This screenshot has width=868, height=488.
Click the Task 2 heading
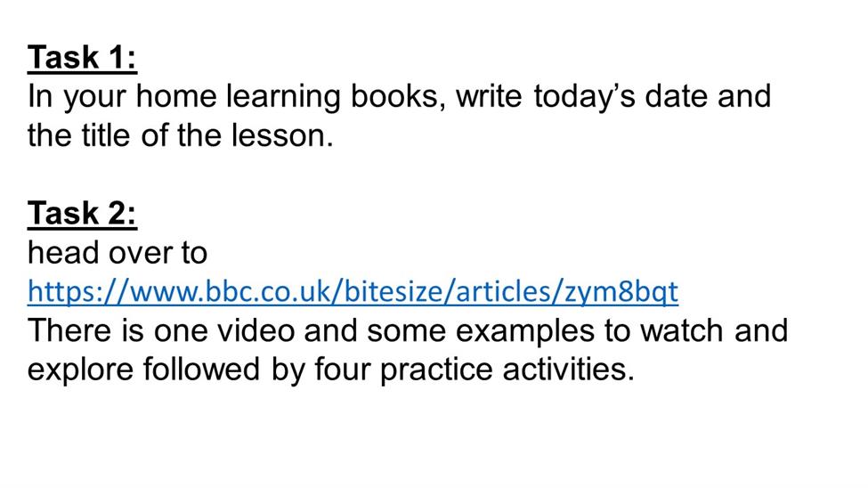[82, 213]
